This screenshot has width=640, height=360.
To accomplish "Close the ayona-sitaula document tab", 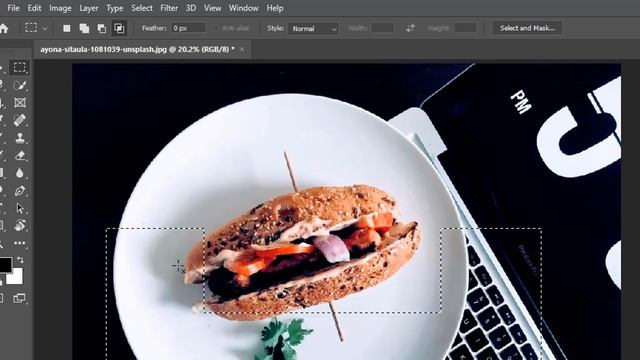I will [x=242, y=49].
